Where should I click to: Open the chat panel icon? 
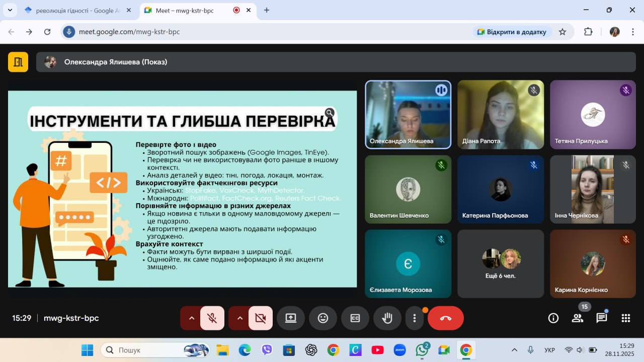[601, 318]
